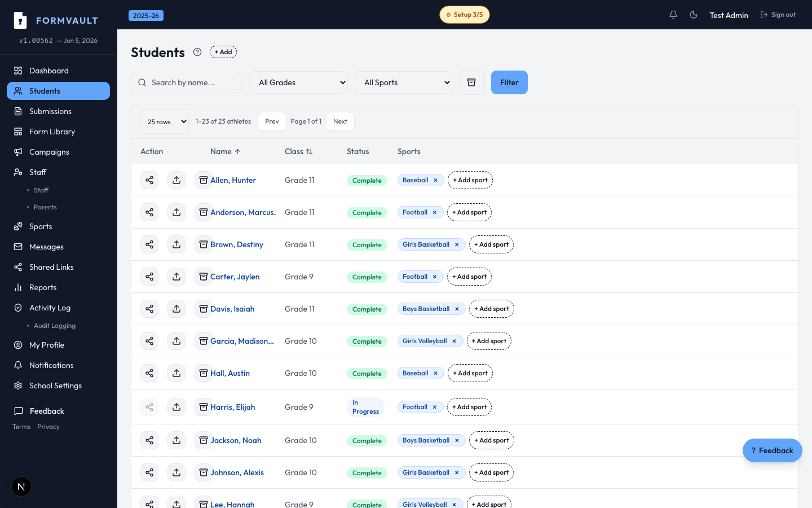The height and width of the screenshot is (508, 812).
Task: Open School Settings in sidebar
Action: pyautogui.click(x=58, y=386)
